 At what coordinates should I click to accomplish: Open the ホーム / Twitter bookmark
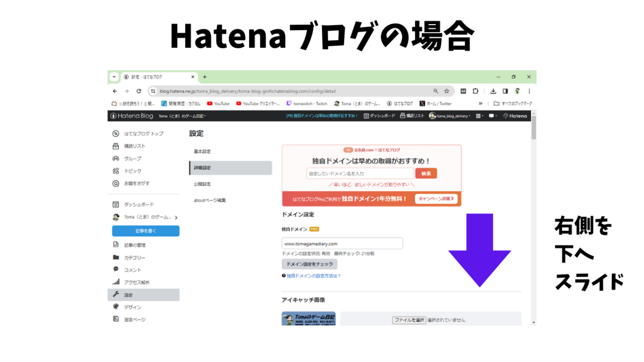pyautogui.click(x=436, y=104)
